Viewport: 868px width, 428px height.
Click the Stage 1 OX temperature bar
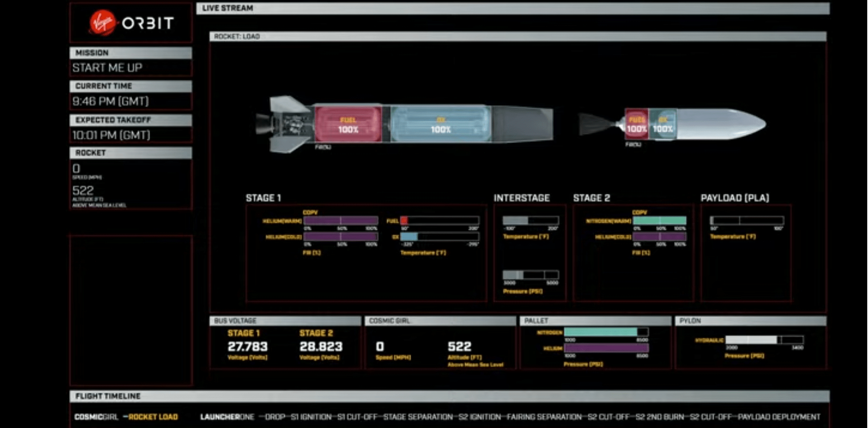(x=440, y=237)
